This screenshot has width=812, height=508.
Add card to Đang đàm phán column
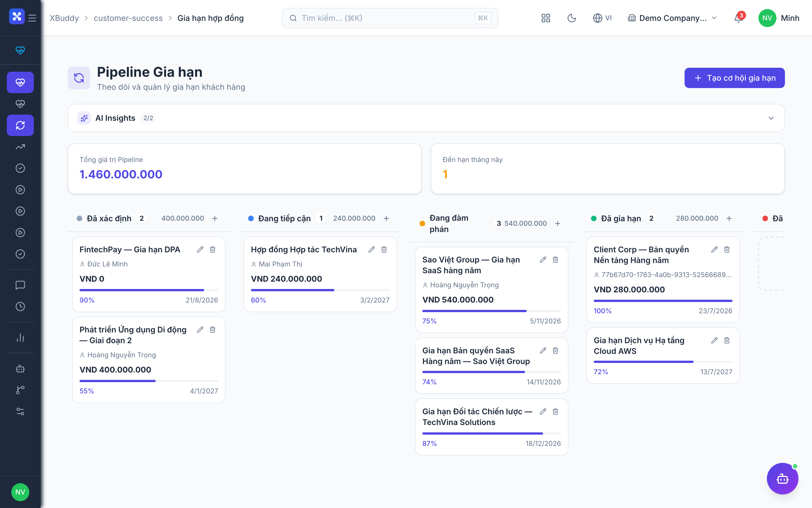[558, 224]
